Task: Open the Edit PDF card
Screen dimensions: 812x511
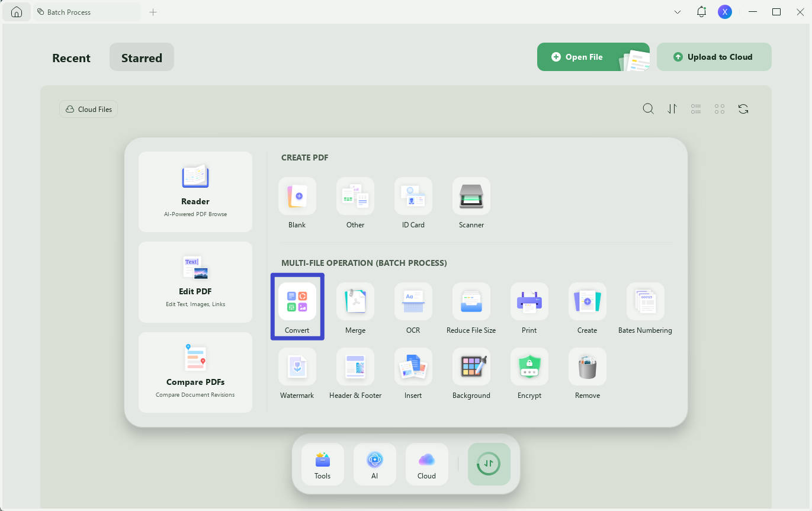Action: pyautogui.click(x=195, y=282)
